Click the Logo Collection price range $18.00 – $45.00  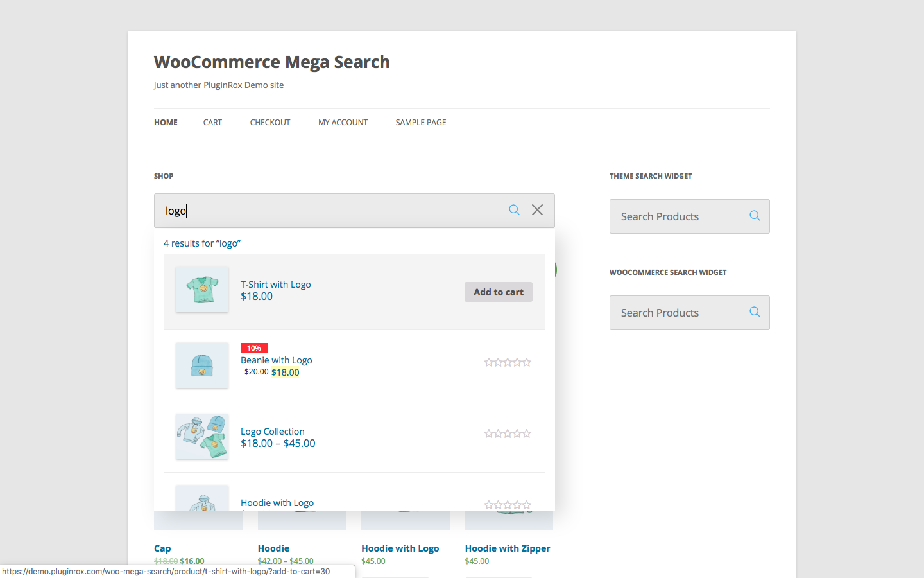pyautogui.click(x=278, y=443)
